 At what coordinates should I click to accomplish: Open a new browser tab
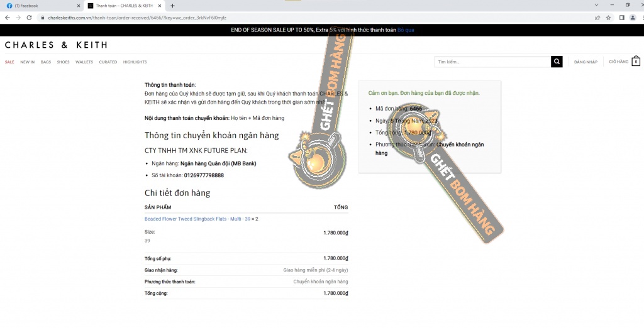pyautogui.click(x=172, y=6)
